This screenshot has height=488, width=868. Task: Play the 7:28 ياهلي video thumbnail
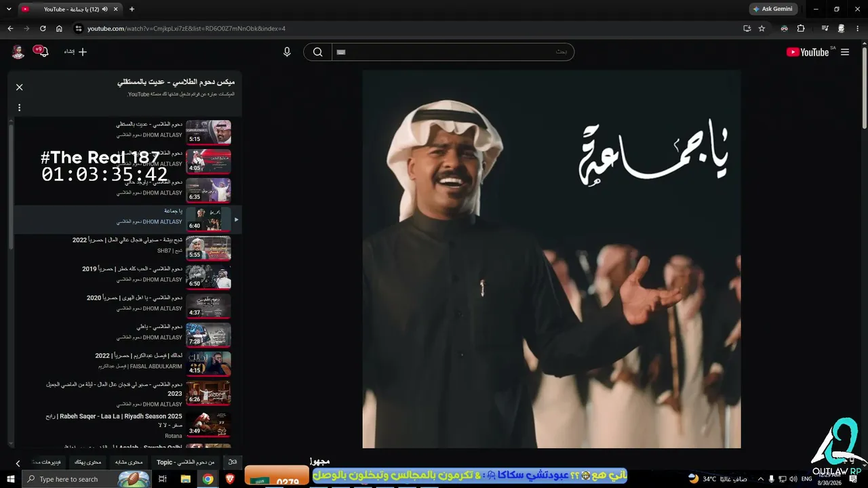click(x=208, y=335)
